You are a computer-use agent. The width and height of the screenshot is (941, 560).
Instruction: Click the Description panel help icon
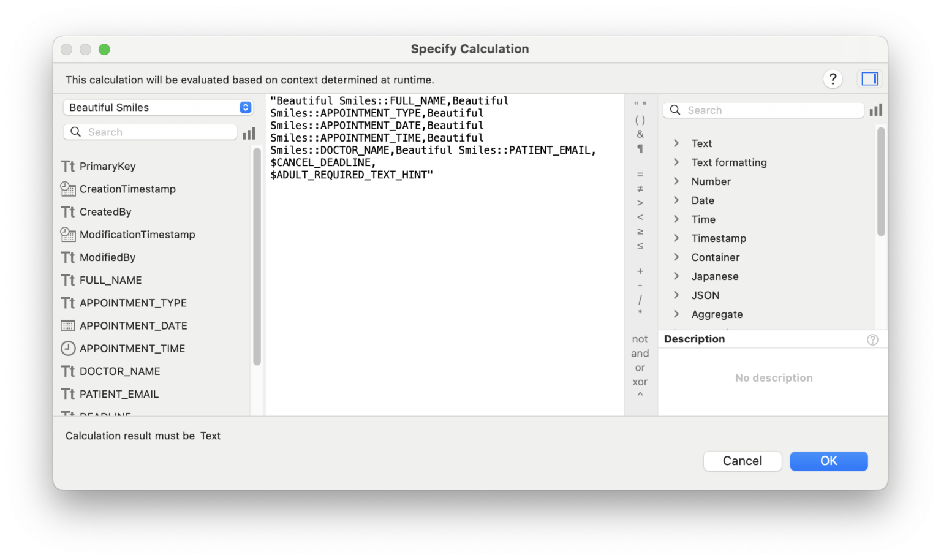coord(872,339)
